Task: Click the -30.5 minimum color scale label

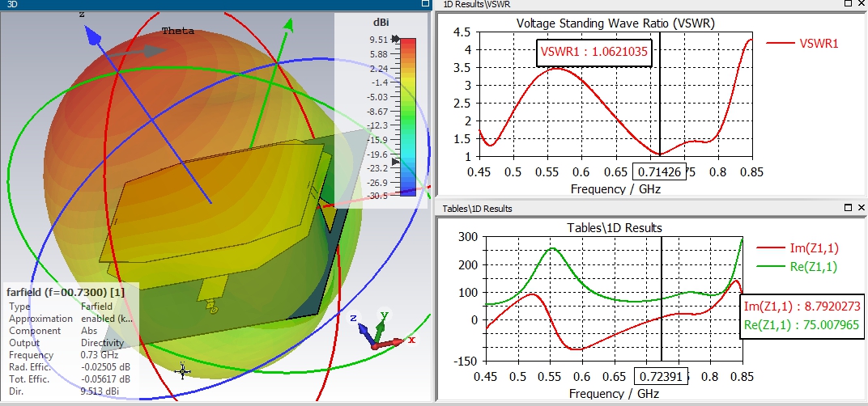Action: pyautogui.click(x=377, y=197)
